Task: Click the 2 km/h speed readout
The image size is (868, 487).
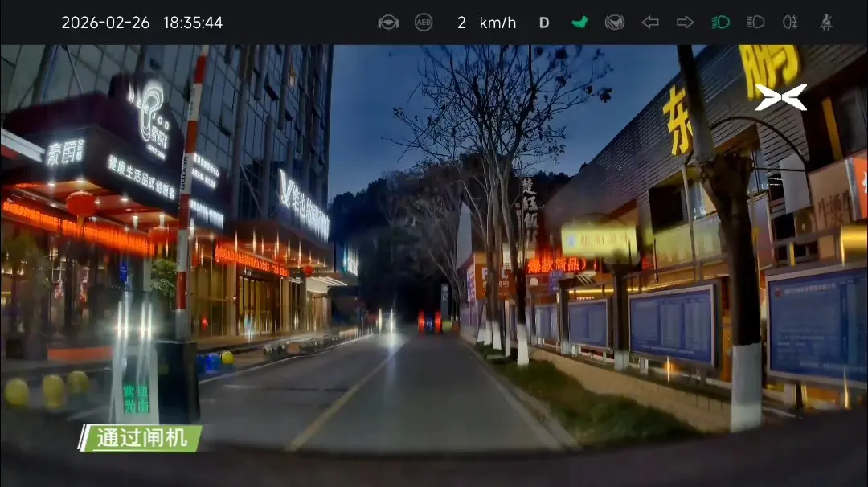Action: click(486, 23)
